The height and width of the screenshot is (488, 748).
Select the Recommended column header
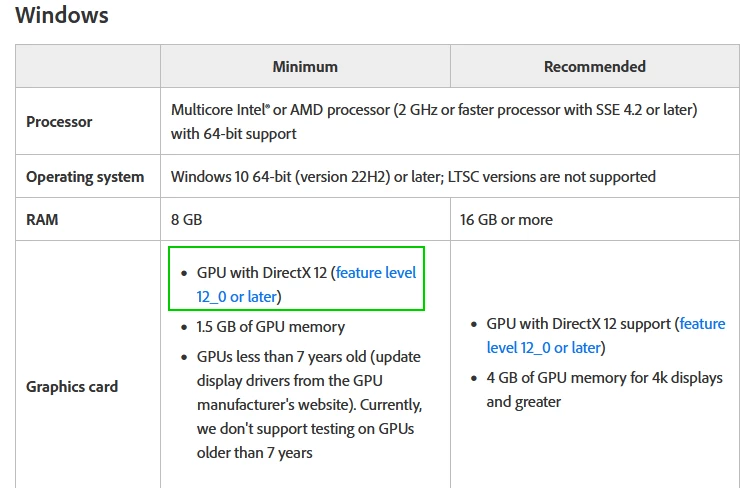click(595, 67)
